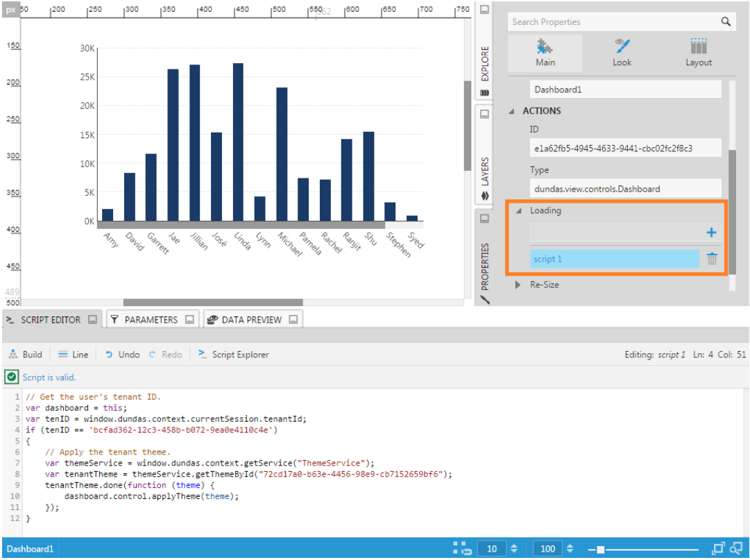Screen dimensions: 750x560
Task: Click the full screen toggle in status bar
Action: 718,548
